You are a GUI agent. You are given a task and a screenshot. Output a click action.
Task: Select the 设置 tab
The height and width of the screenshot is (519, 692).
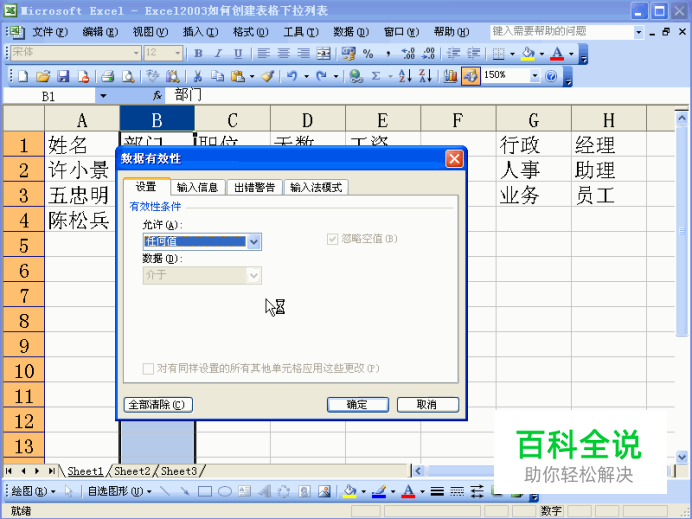point(147,187)
